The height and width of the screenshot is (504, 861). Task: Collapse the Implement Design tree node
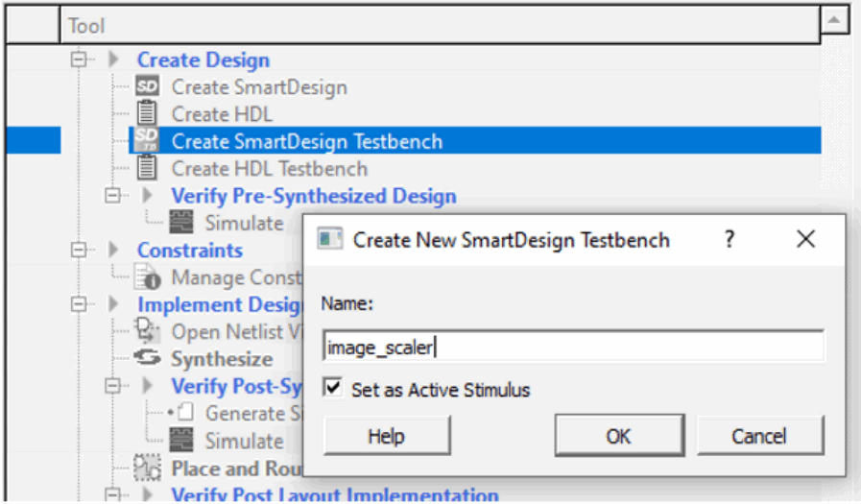click(x=79, y=303)
